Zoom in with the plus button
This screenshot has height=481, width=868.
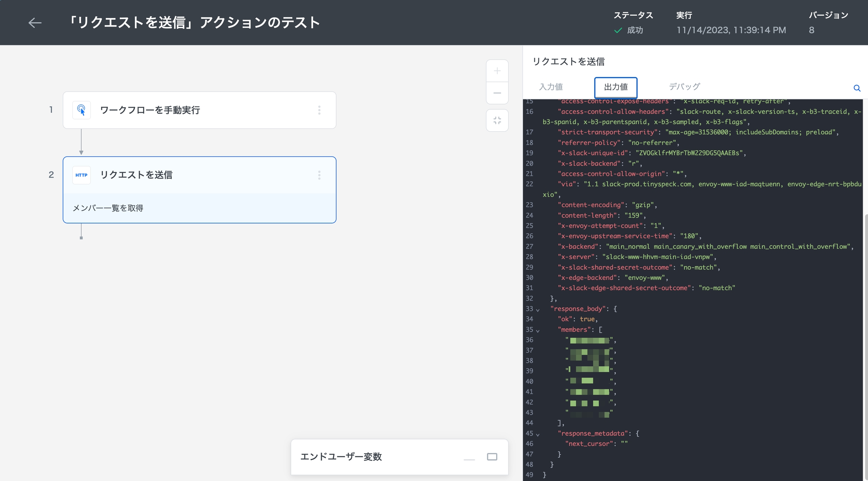[497, 71]
